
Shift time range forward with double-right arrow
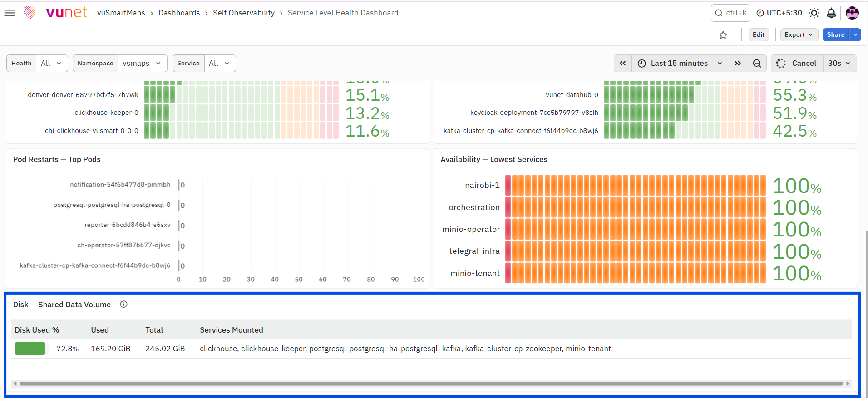738,63
